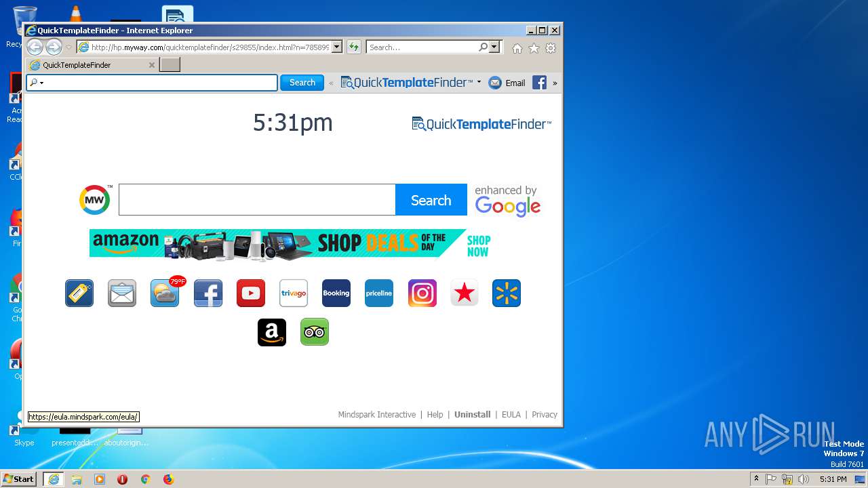Click the QuickTemplateFinder page logo
The height and width of the screenshot is (488, 868).
pyautogui.click(x=481, y=124)
